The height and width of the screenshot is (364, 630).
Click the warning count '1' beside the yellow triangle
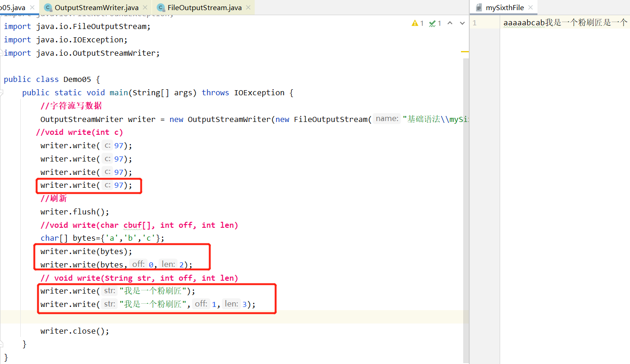(421, 23)
